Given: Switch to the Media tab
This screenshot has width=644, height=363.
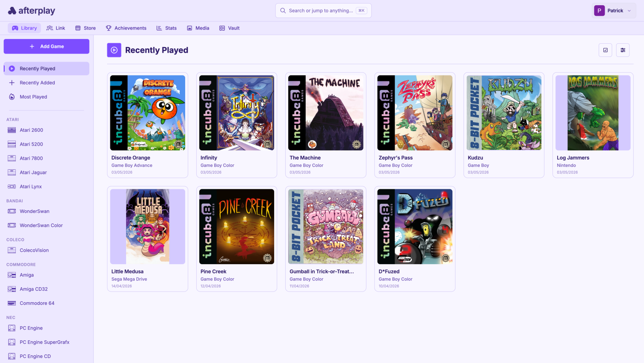Looking at the screenshot, I should point(198,28).
